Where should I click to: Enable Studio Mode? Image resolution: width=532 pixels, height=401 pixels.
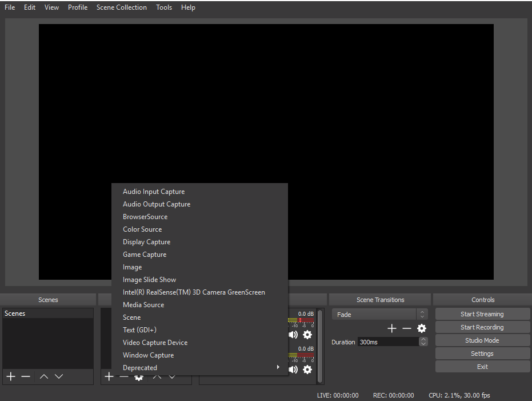(482, 340)
